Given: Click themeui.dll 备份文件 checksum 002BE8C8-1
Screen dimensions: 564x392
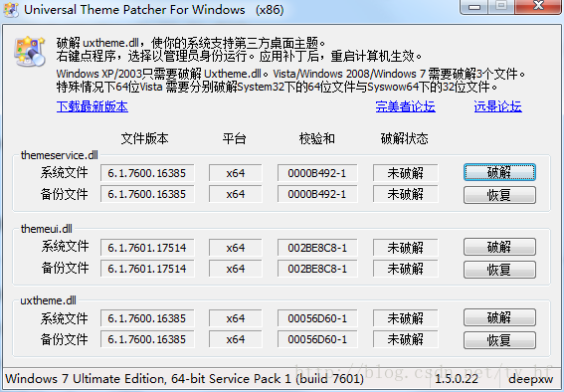Looking at the screenshot, I should click(317, 269).
